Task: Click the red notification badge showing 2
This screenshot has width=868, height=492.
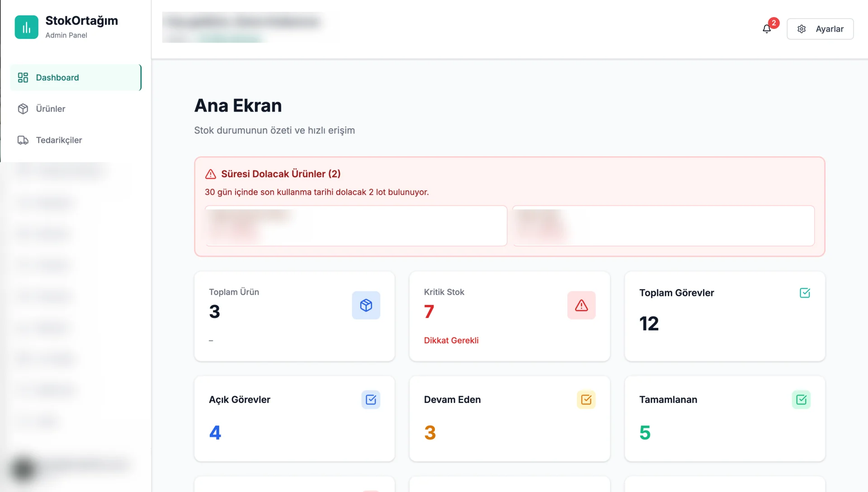Action: pos(774,23)
